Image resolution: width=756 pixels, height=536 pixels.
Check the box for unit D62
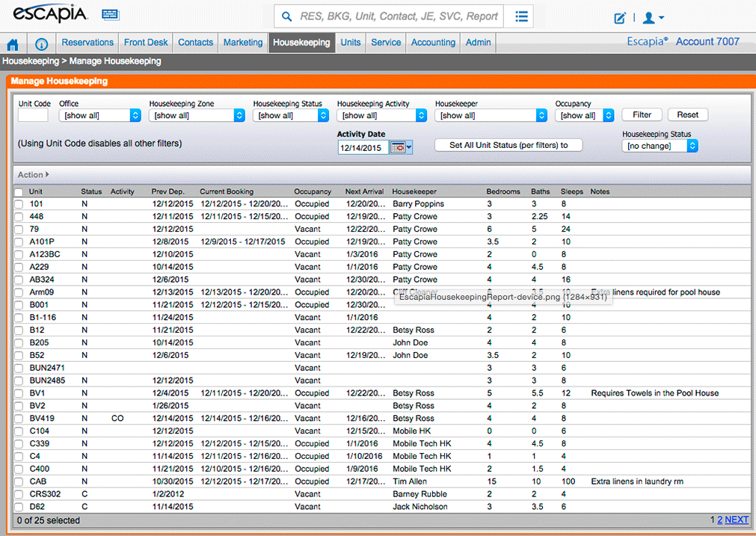click(x=19, y=507)
